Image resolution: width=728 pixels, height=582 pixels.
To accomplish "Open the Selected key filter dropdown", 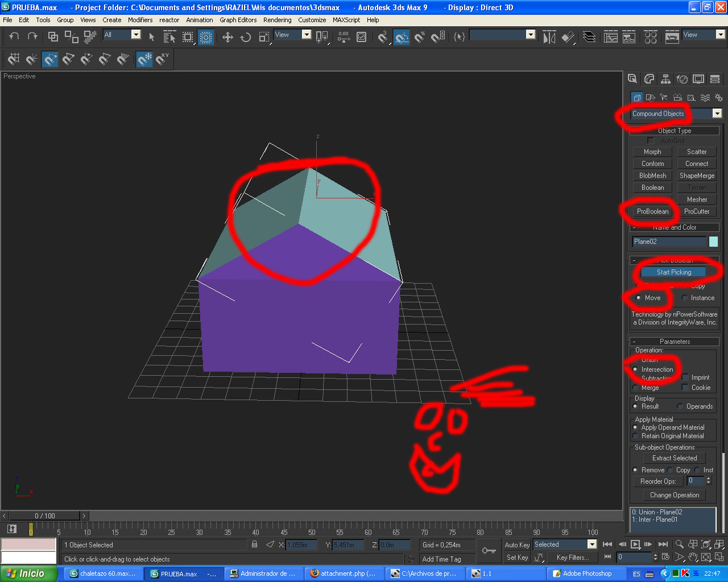I will (565, 544).
